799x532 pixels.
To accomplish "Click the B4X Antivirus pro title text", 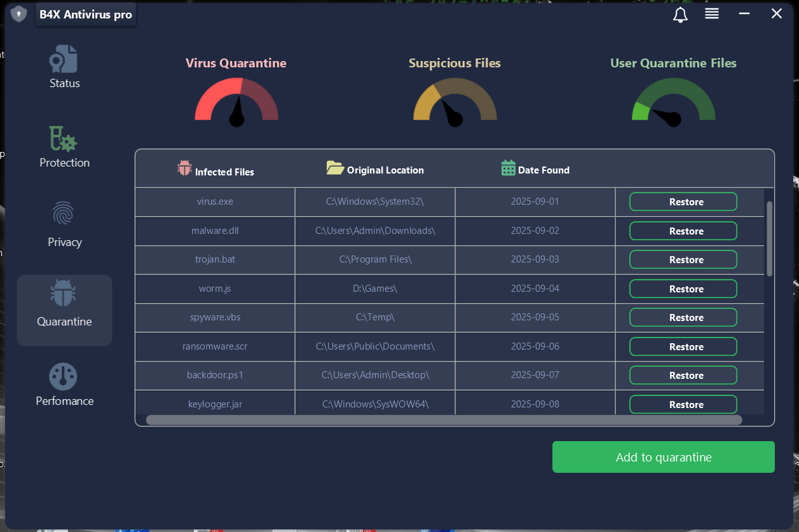I will coord(86,15).
